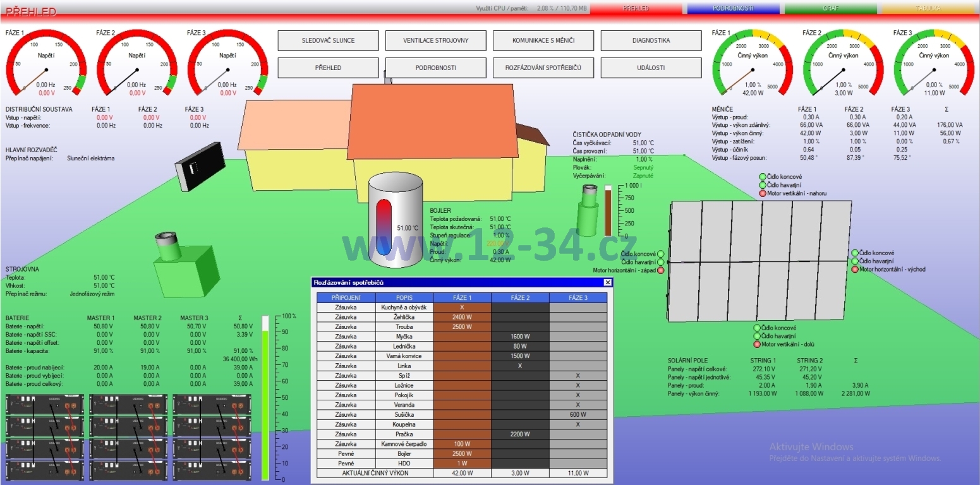The height and width of the screenshot is (485, 980).
Task: Switch to the PODROBNOSTI top tab
Action: point(732,9)
